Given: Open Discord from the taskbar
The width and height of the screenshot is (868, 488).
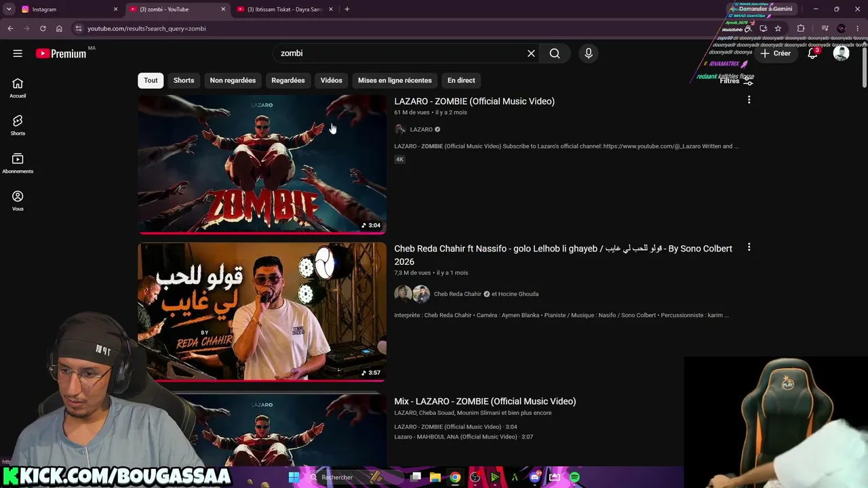Looking at the screenshot, I should pos(535,477).
